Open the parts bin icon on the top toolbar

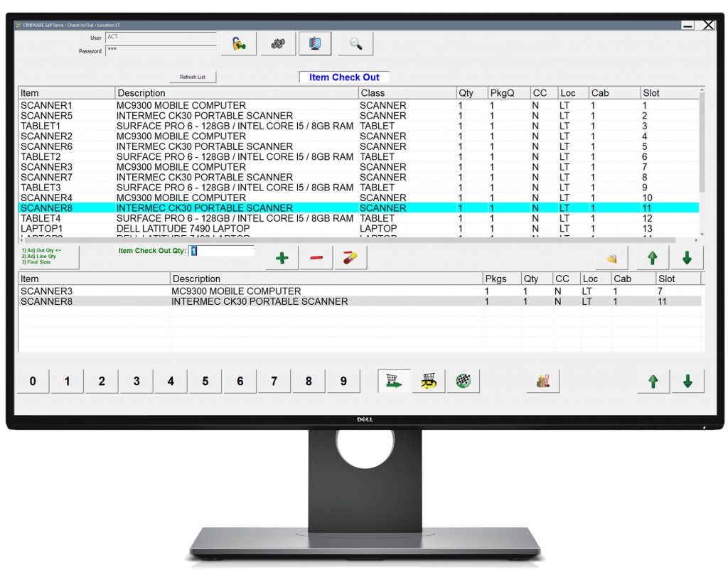tap(277, 43)
